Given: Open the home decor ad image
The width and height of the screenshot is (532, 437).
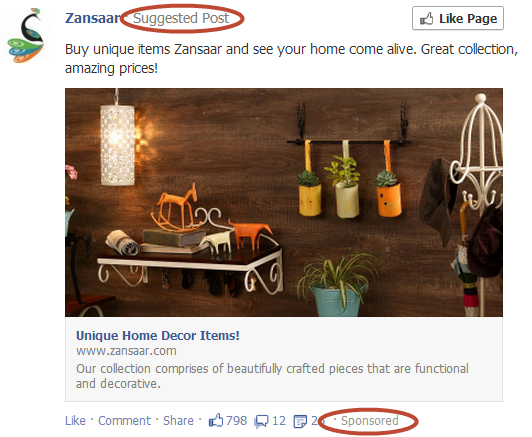Looking at the screenshot, I should 284,202.
